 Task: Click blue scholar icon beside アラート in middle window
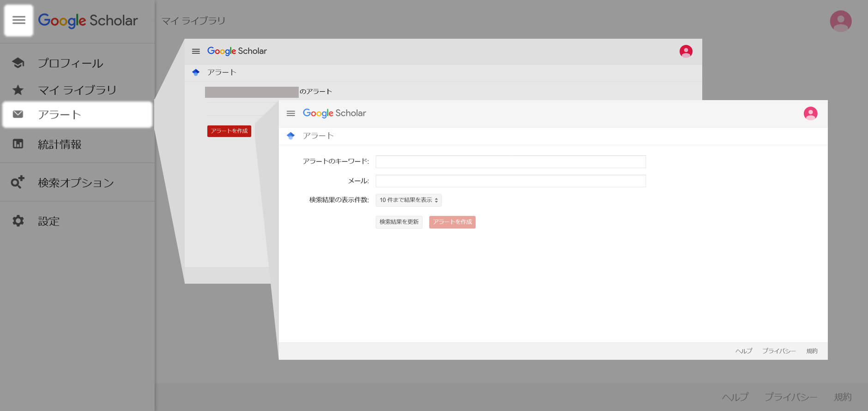pos(196,72)
